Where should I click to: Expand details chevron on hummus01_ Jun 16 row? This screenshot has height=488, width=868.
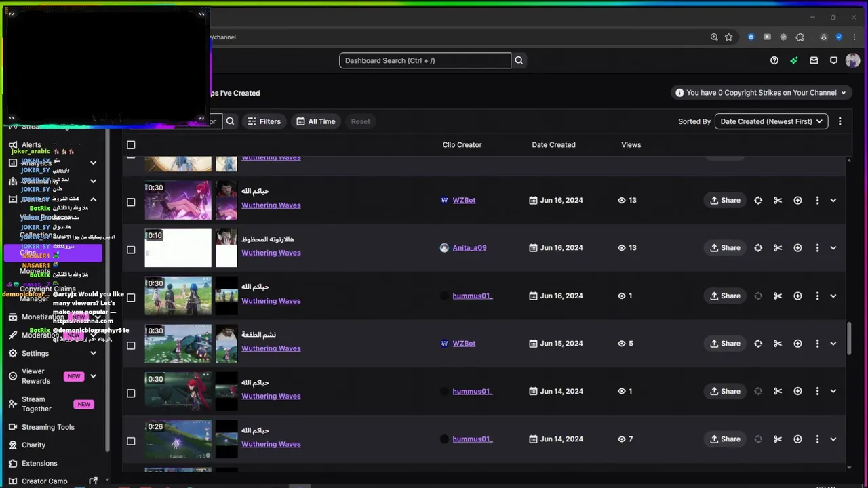pos(833,296)
